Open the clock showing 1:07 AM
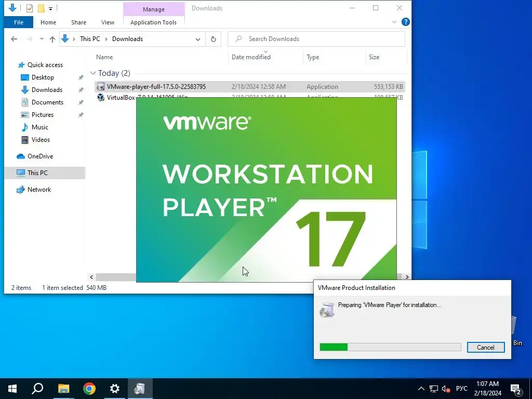This screenshot has width=532, height=399. tap(487, 389)
